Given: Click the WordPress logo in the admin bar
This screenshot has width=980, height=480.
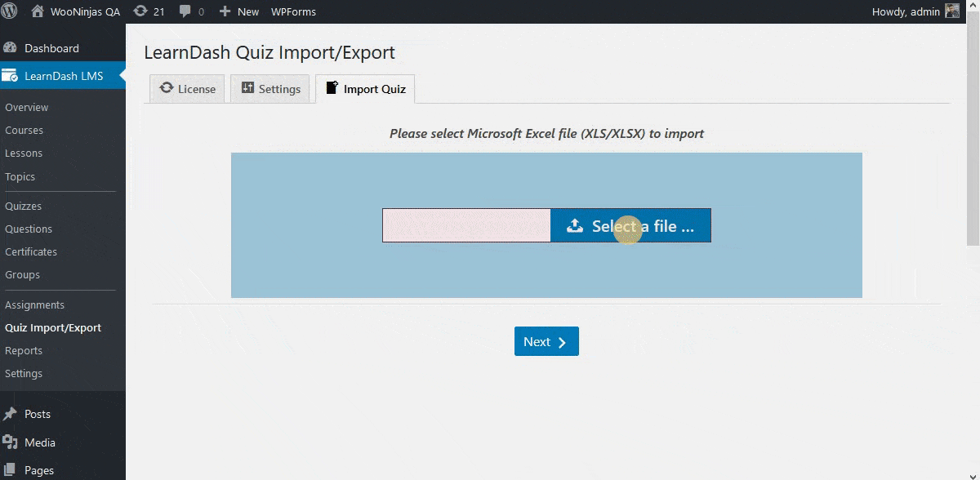Looking at the screenshot, I should coord(10,11).
